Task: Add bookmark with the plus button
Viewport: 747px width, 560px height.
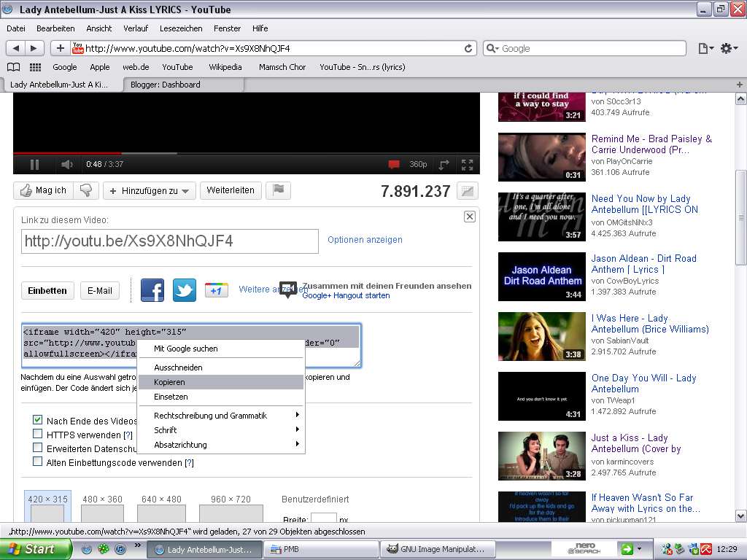Action: click(x=61, y=48)
